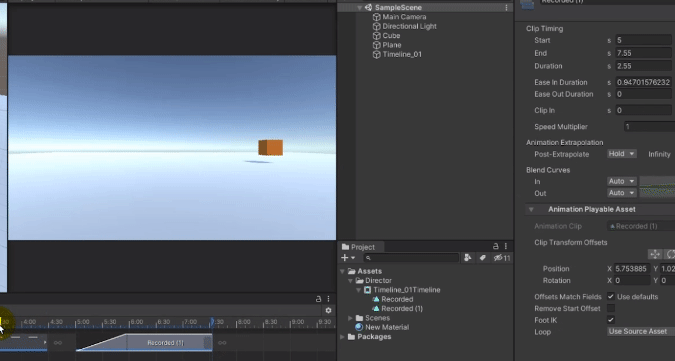Click the Clip Timing End field
Screen dimensions: 675x361
[643, 53]
